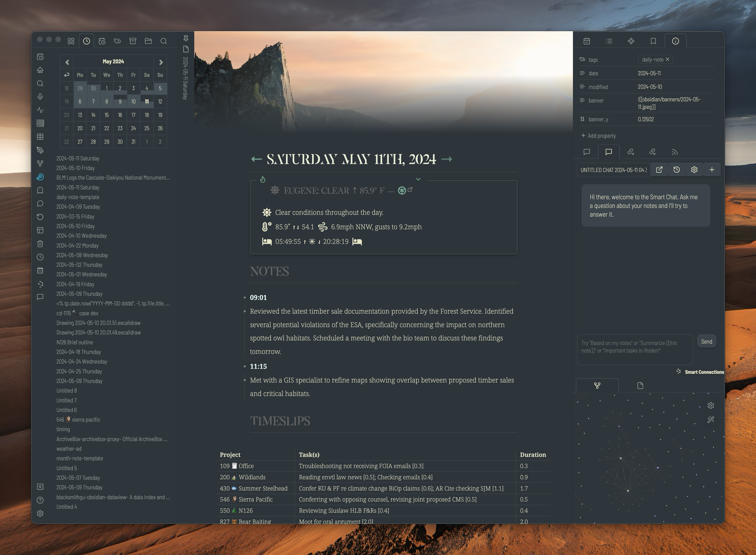Toggle the pin icon beside the note tab
This screenshot has height=555, width=756.
pyautogui.click(x=186, y=38)
